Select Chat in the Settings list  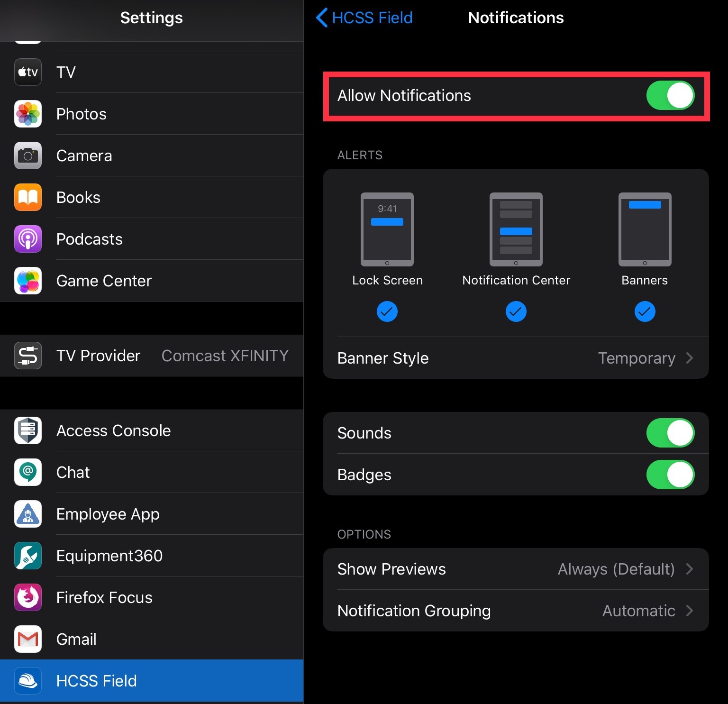(73, 472)
